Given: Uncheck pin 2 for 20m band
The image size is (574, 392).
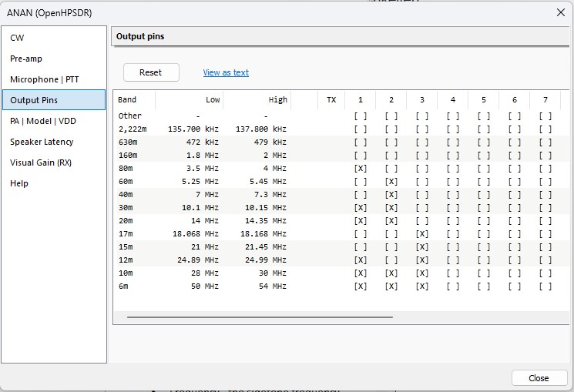Looking at the screenshot, I should point(391,221).
